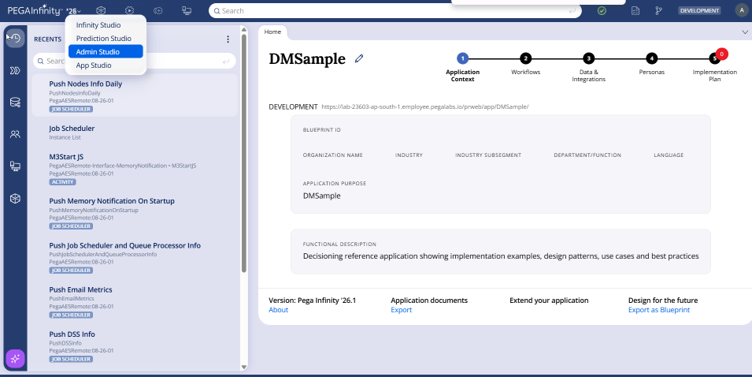Click the Recents panel scroll-down arrow
The width and height of the screenshot is (752, 377).
point(244,367)
